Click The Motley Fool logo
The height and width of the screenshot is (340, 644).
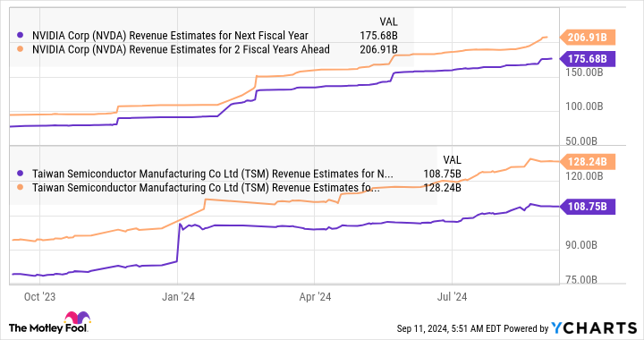click(49, 323)
